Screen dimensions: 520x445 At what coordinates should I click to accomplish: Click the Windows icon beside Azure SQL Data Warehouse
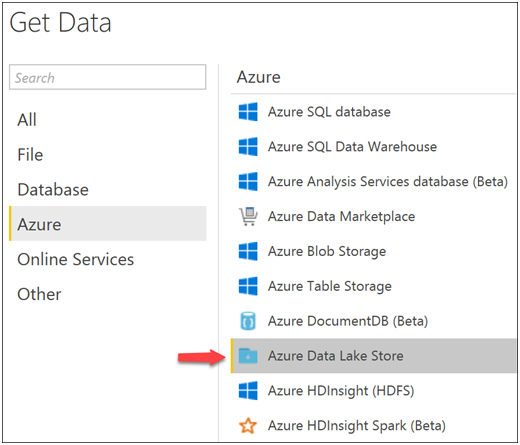tap(248, 147)
